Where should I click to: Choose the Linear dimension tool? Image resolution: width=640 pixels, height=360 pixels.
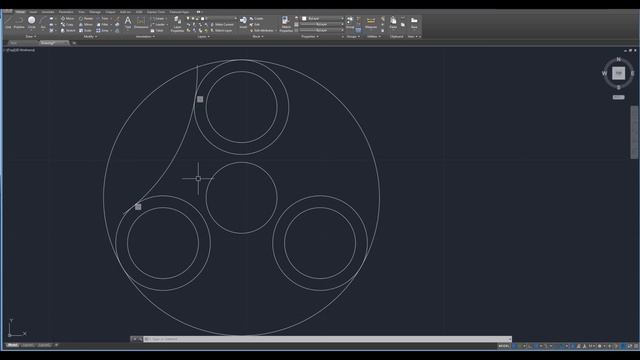pyautogui.click(x=157, y=19)
